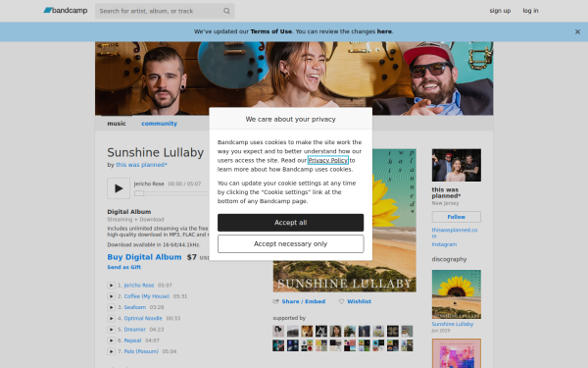The width and height of the screenshot is (588, 368).
Task: Open the Optimal Noodle track link
Action: coord(143,318)
